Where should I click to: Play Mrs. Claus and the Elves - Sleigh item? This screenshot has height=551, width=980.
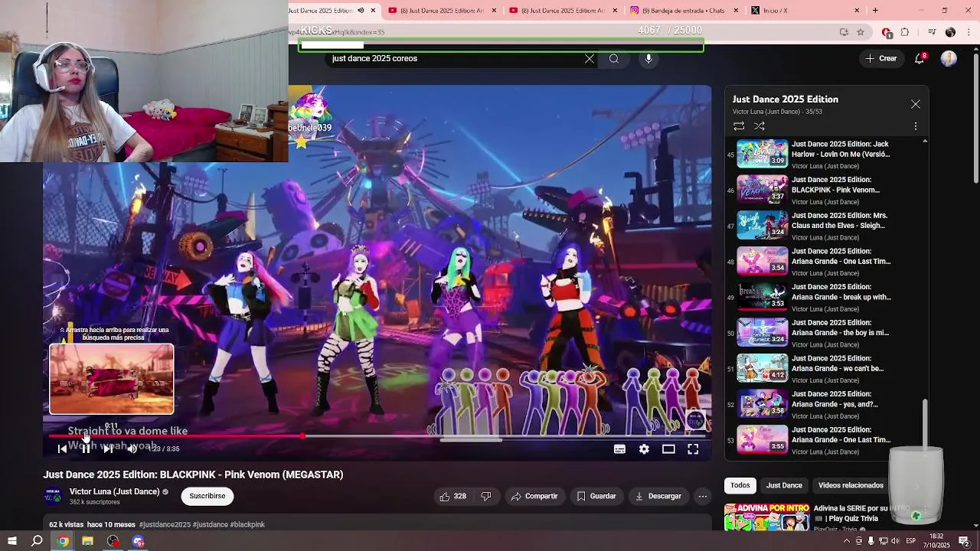point(822,226)
